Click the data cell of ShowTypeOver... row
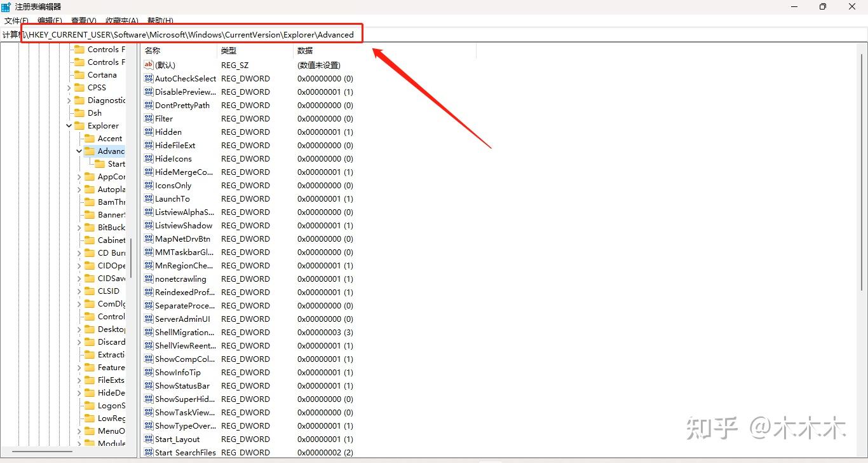This screenshot has height=463, width=868. coord(325,425)
